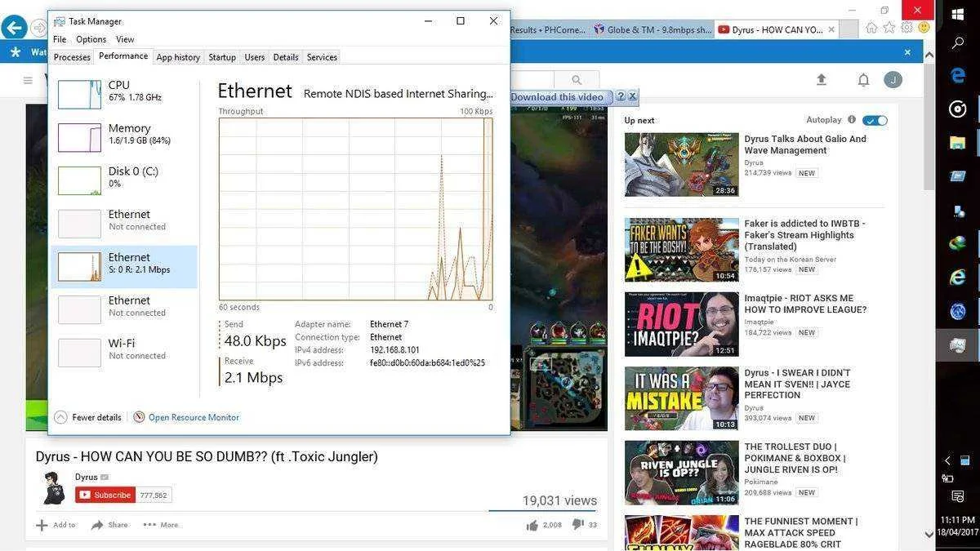
Task: Switch to the Services tab
Action: click(322, 57)
